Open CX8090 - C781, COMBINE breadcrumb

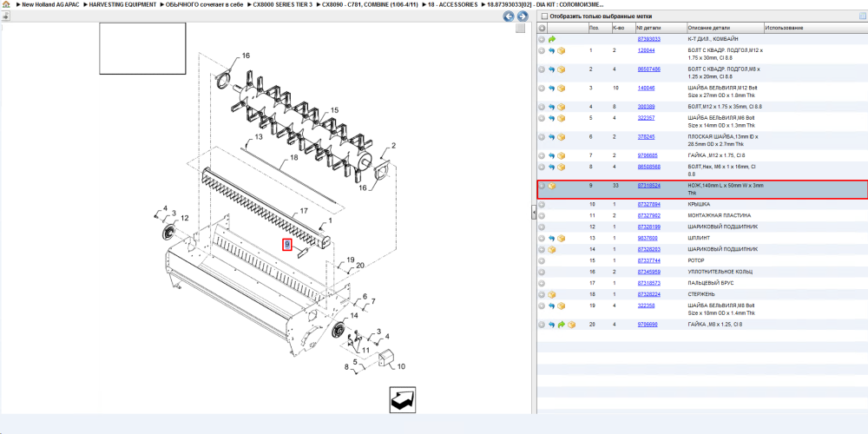point(371,4)
